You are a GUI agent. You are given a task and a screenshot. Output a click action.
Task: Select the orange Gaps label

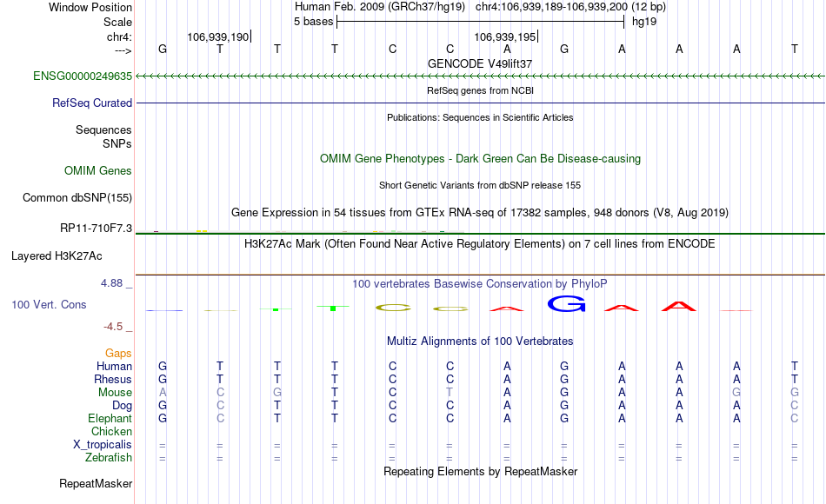click(x=118, y=353)
